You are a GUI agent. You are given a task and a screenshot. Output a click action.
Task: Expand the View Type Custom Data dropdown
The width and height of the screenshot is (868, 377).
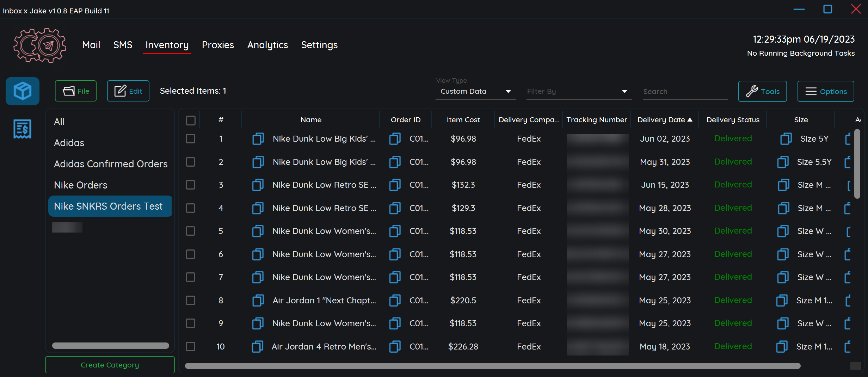(x=475, y=92)
